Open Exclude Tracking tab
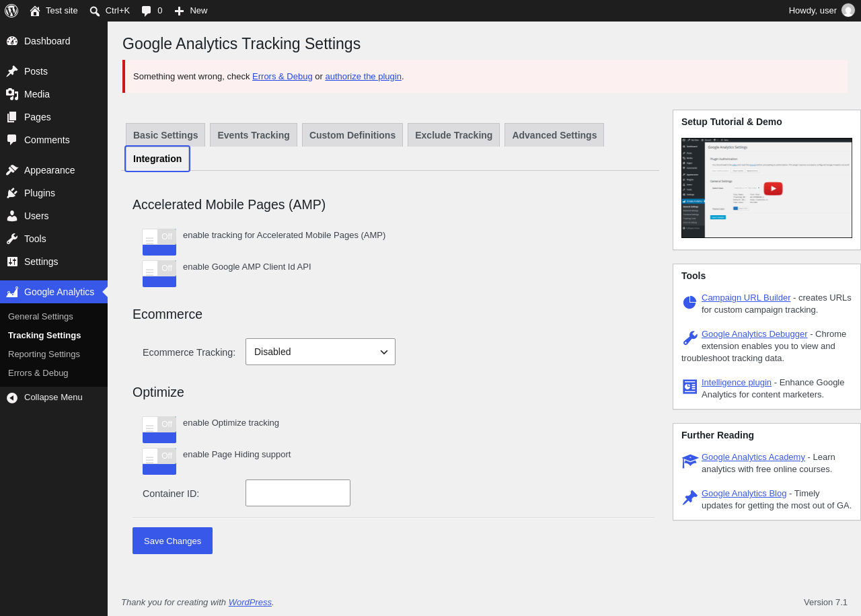Image resolution: width=861 pixels, height=616 pixels. [453, 135]
